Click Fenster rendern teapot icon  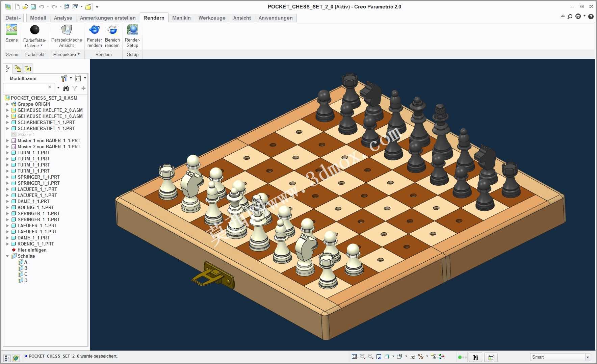(x=95, y=30)
